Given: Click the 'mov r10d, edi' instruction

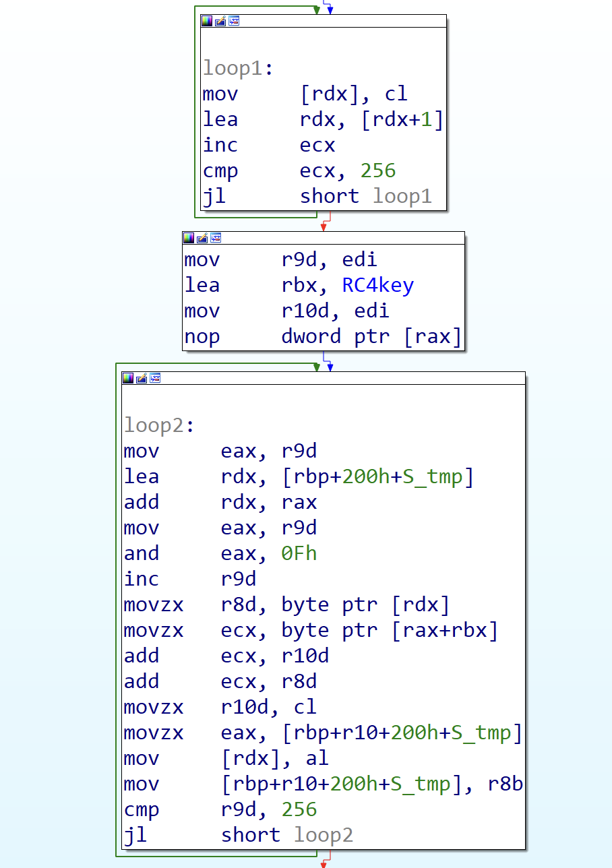Looking at the screenshot, I should coord(287,311).
